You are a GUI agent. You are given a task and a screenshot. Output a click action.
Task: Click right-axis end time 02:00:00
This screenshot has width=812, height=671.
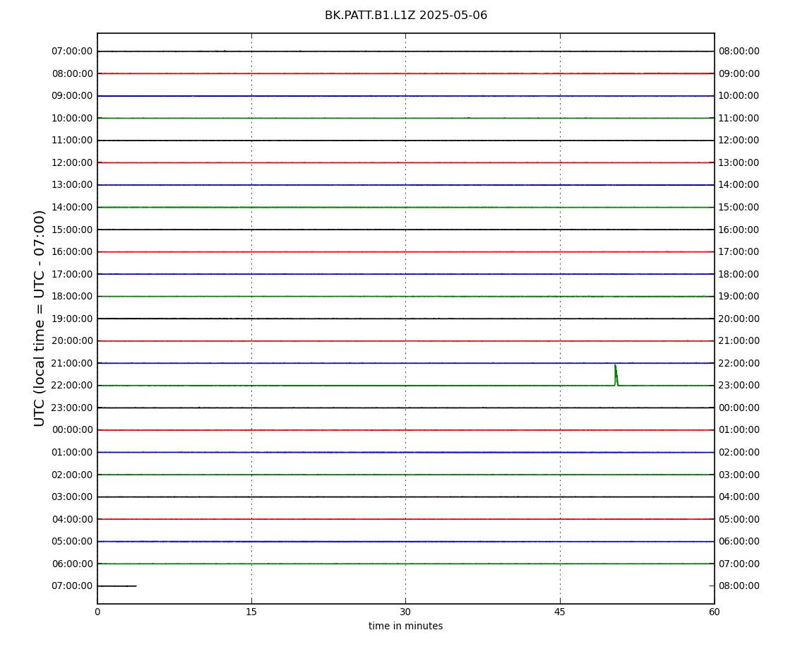pos(739,452)
